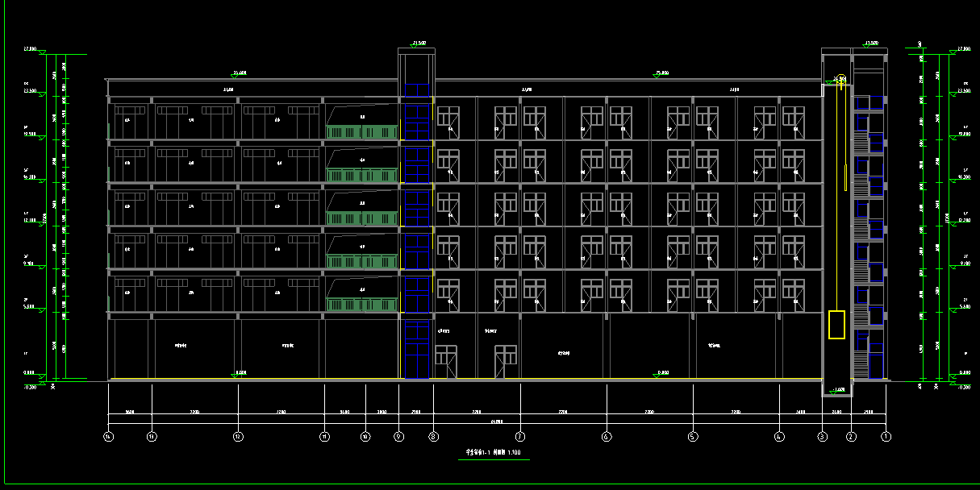
Task: Click the elevator pit elevation marker
Action: click(839, 390)
